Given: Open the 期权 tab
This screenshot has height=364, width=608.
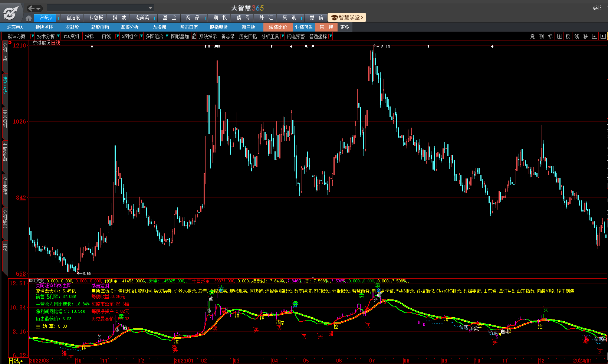Looking at the screenshot, I should pos(220,18).
